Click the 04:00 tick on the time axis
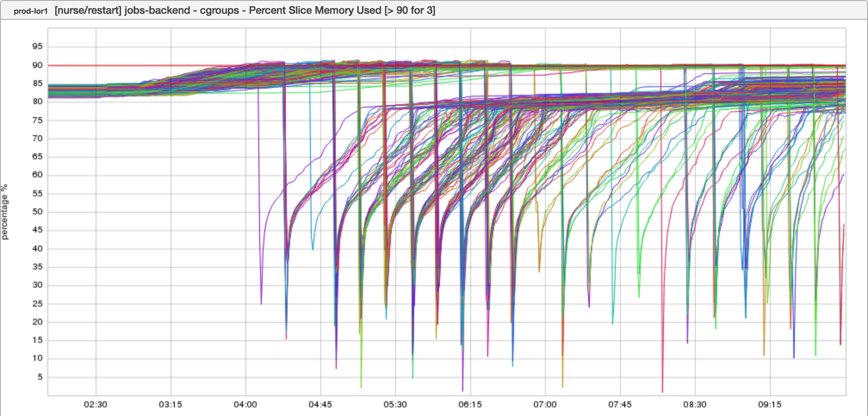868x416 pixels. (x=245, y=405)
